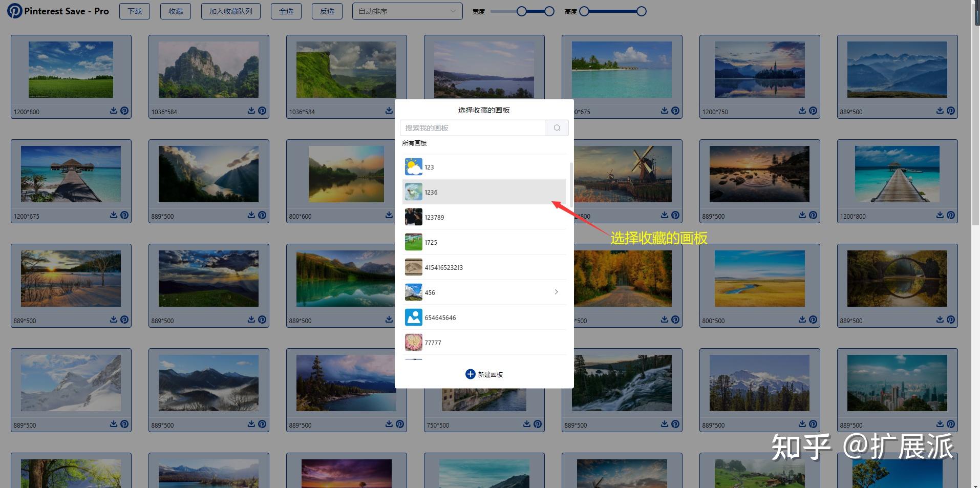This screenshot has height=488, width=980.
Task: Download the 1200*750 lake castle image
Action: click(x=802, y=111)
